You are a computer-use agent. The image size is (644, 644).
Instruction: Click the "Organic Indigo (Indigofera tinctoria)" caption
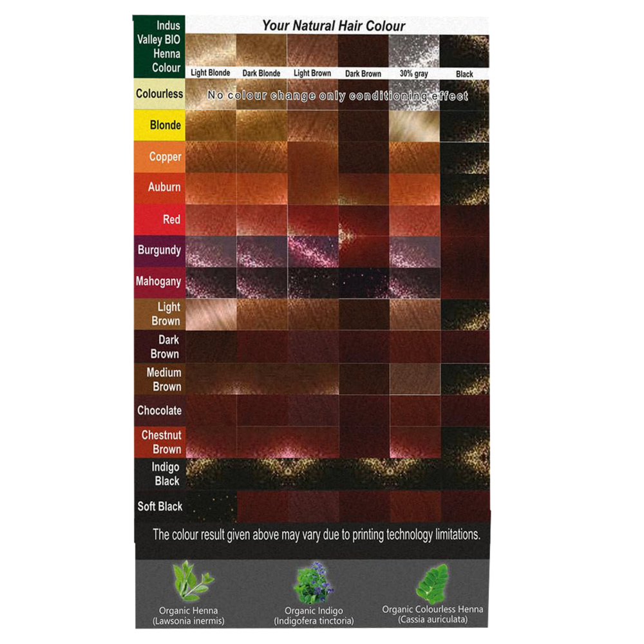click(x=314, y=616)
